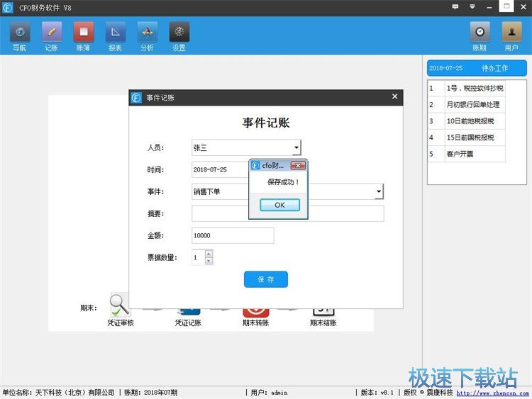Open the 账簿 ledger toolbar icon
This screenshot has width=532, height=399.
[84, 32]
